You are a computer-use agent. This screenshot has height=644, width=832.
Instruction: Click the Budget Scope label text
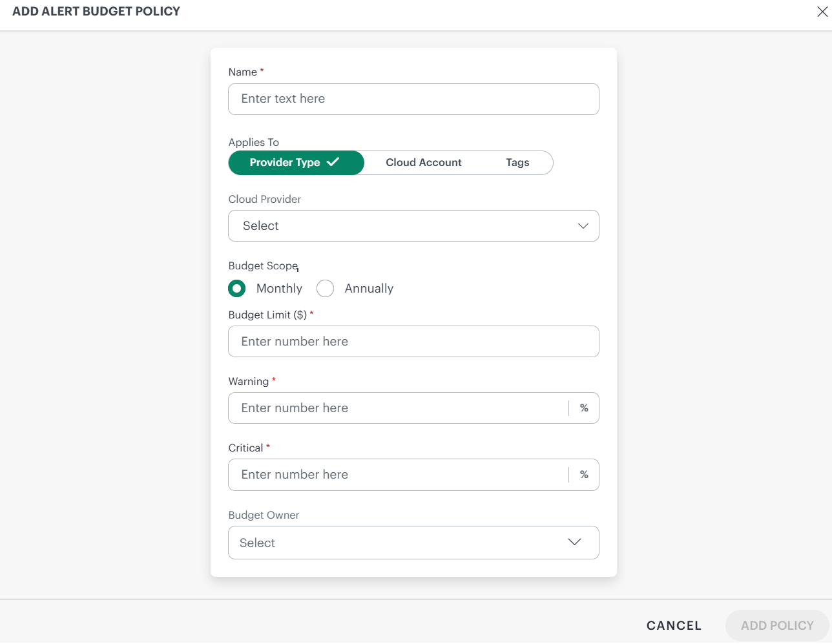264,266
